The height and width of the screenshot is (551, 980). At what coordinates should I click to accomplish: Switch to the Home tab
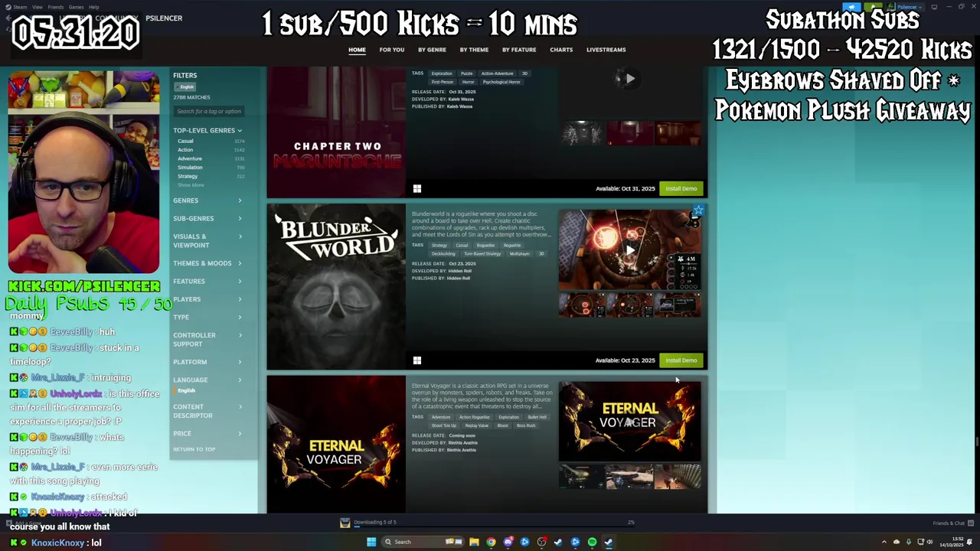tap(357, 50)
